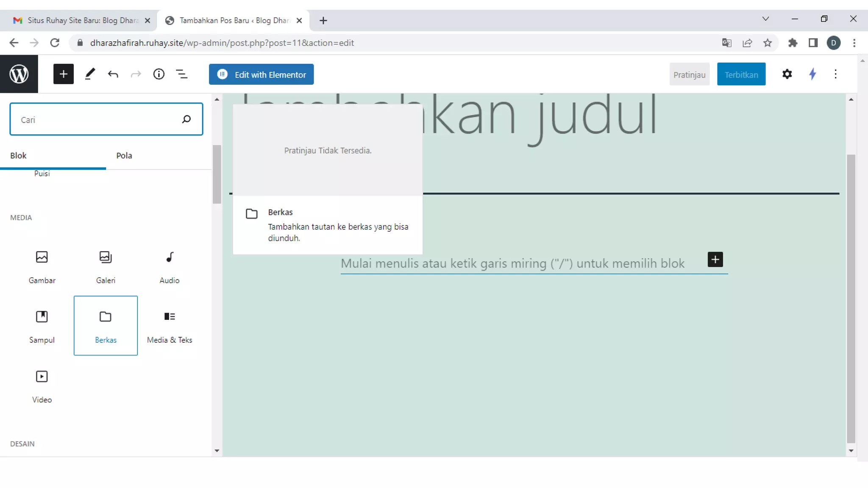Select the pencil Tools icon
The width and height of the screenshot is (868, 488).
click(90, 74)
